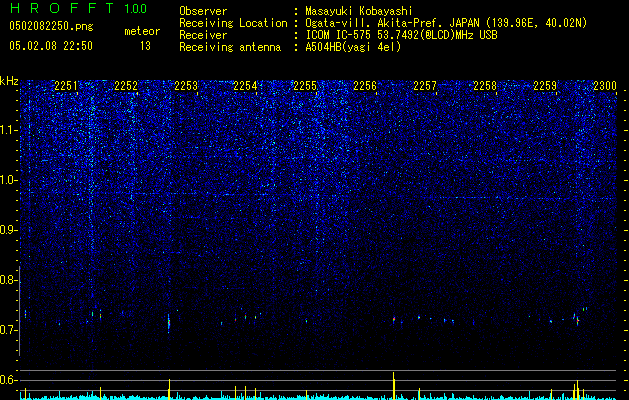Select the Ogata-vill. Akita-Pref. JAPAN location text
This screenshot has height=400, width=629.
click(446, 23)
